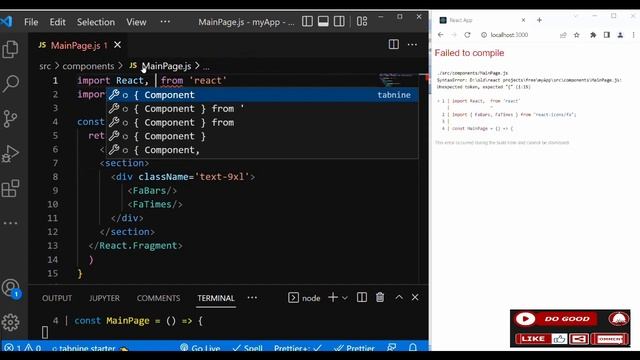Show additional activity bar views ellipsis
Screen dimensions: 640x360
click(x=10, y=223)
